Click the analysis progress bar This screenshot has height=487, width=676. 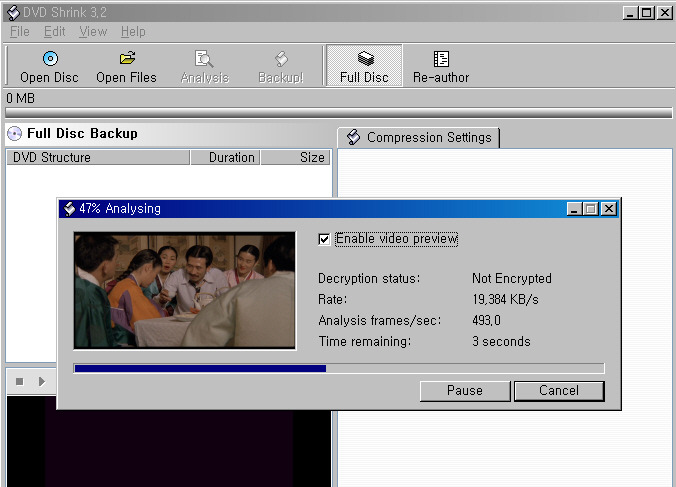pos(339,368)
